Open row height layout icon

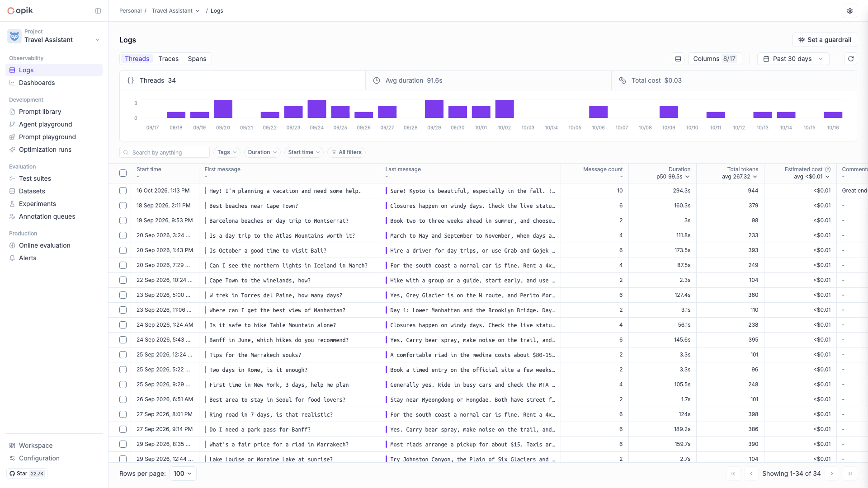pos(678,59)
